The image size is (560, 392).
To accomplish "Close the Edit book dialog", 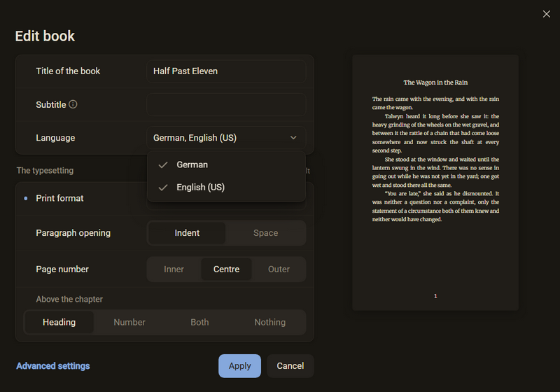I will [x=546, y=14].
